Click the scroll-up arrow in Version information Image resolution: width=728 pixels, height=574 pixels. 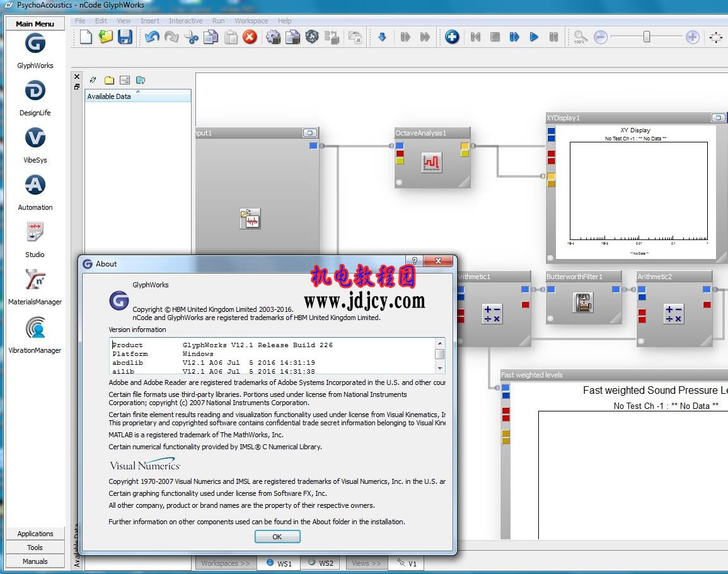pos(440,343)
